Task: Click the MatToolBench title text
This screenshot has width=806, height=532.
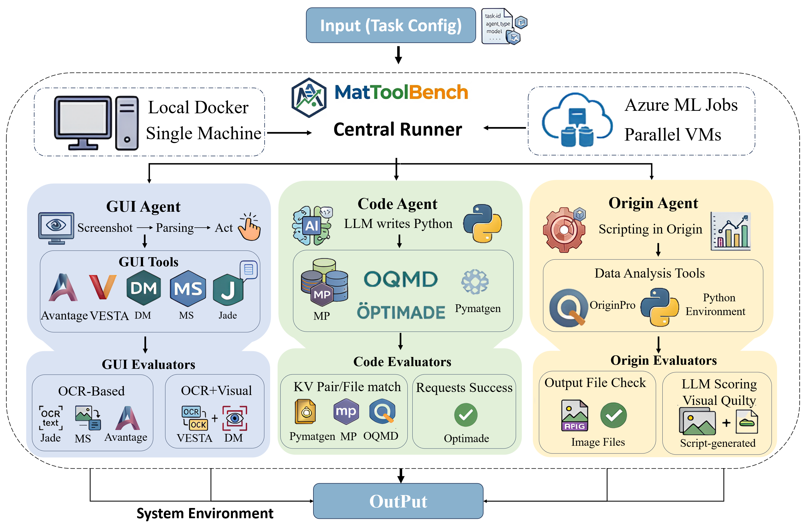Action: (401, 92)
